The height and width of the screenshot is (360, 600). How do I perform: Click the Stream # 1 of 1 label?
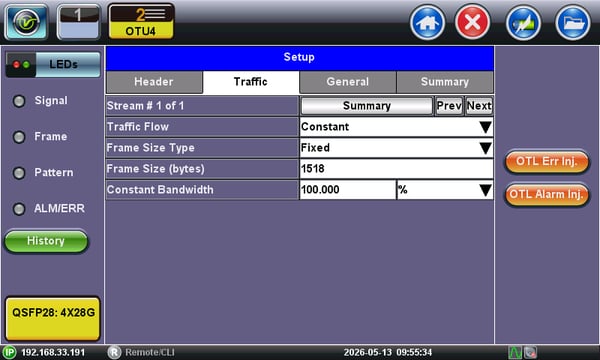coord(145,106)
